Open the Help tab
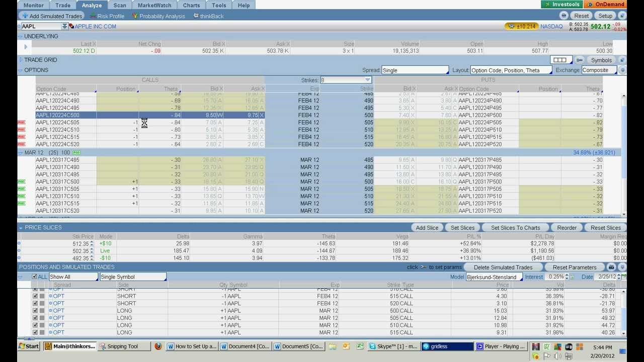 coord(244,5)
